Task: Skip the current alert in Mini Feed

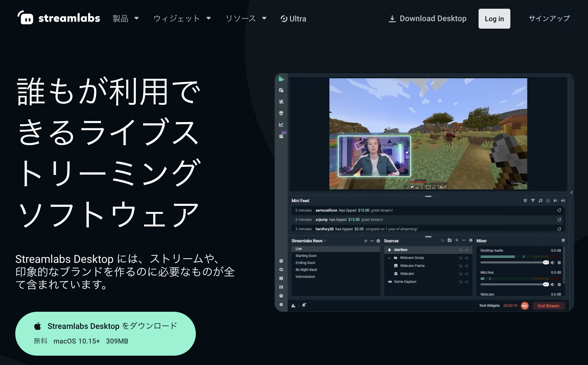Action: 555,201
